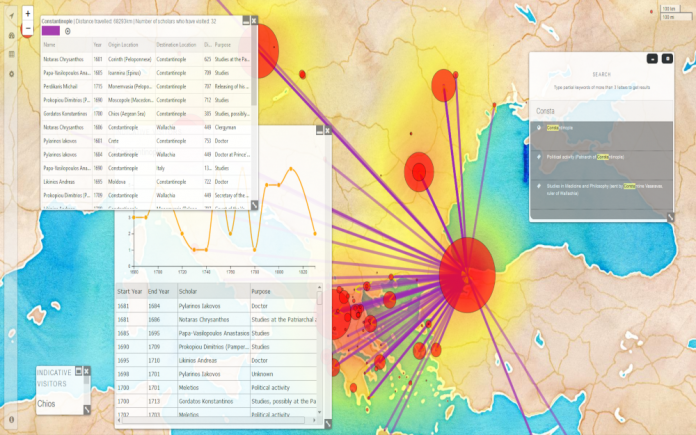Click the scholars table horizontal scrollbar
This screenshot has height=435, width=696.
coord(213,420)
